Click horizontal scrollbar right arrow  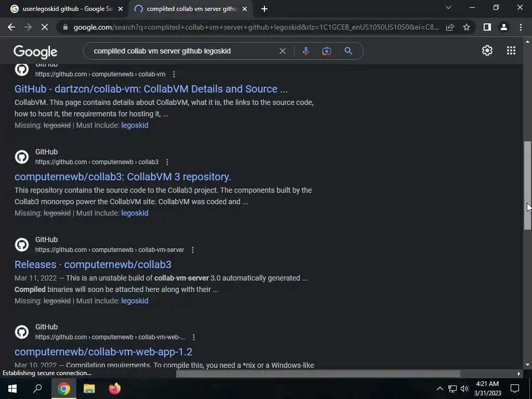click(518, 374)
